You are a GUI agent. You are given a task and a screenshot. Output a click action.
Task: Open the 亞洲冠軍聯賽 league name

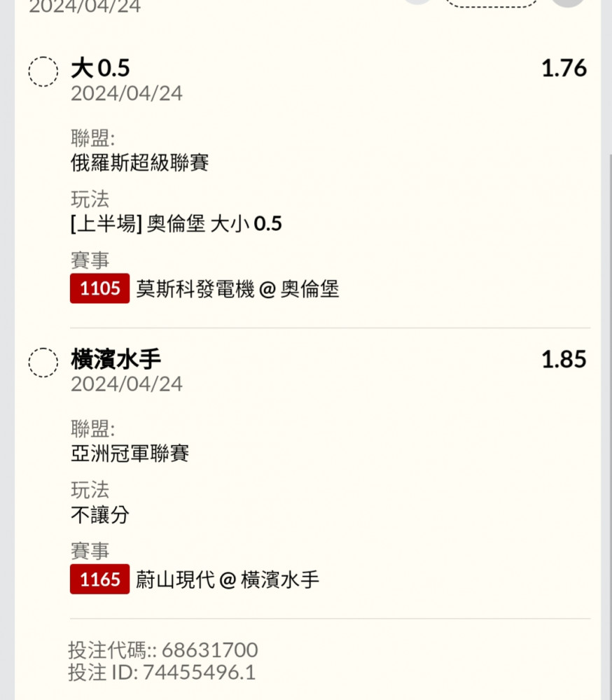[x=130, y=454]
